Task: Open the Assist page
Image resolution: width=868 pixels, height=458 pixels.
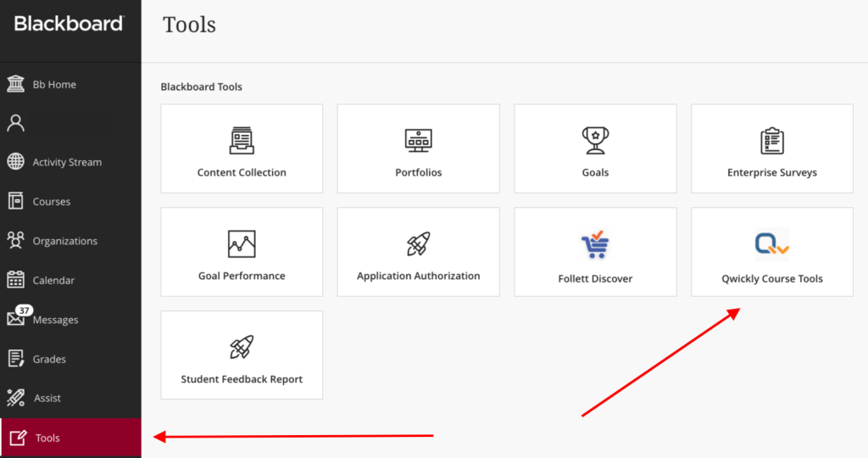Action: coord(47,398)
